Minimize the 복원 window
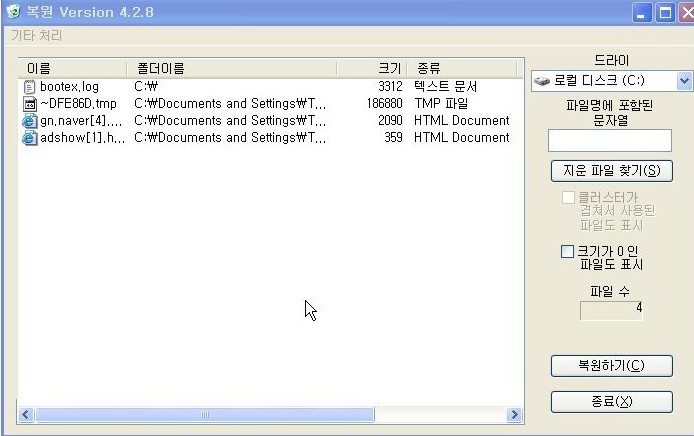Image resolution: width=694 pixels, height=436 pixels. click(x=641, y=12)
